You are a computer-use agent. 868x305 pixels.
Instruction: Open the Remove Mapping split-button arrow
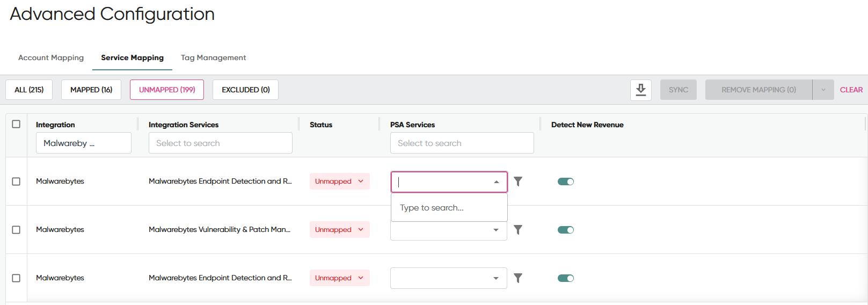tap(823, 90)
